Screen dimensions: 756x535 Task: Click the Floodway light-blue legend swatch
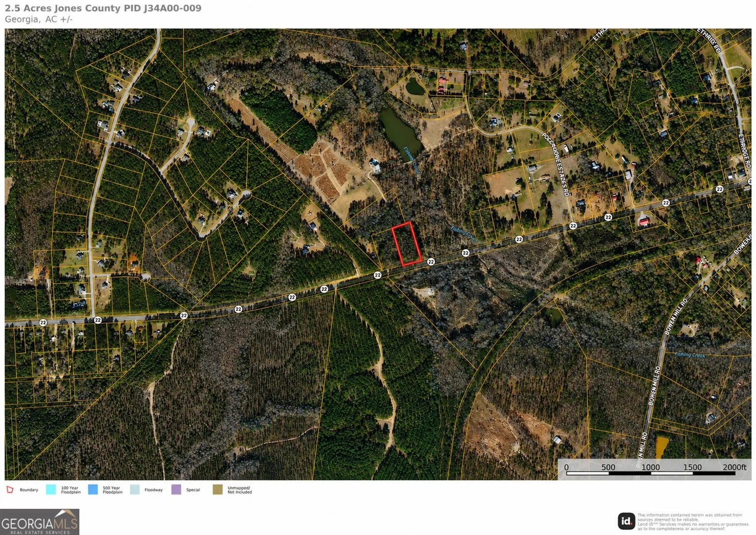coord(134,489)
